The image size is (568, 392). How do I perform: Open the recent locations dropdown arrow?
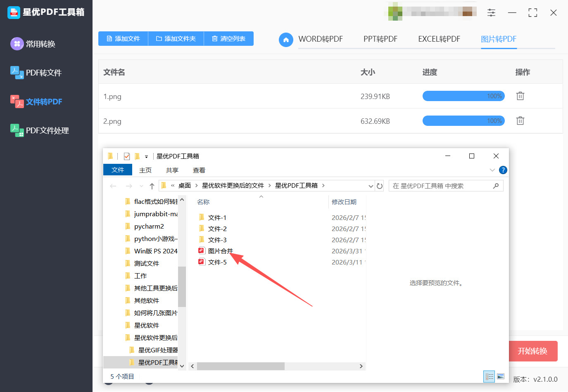point(141,186)
